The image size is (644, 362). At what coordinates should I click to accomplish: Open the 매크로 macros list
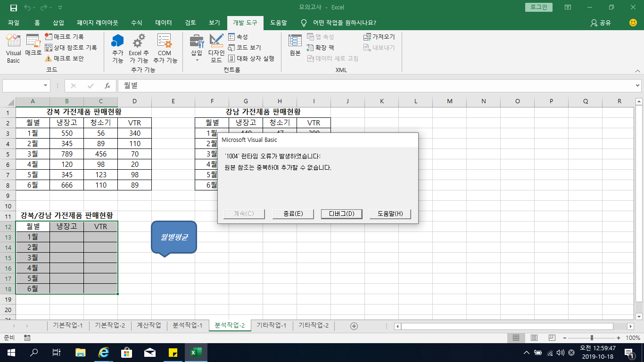click(x=33, y=46)
